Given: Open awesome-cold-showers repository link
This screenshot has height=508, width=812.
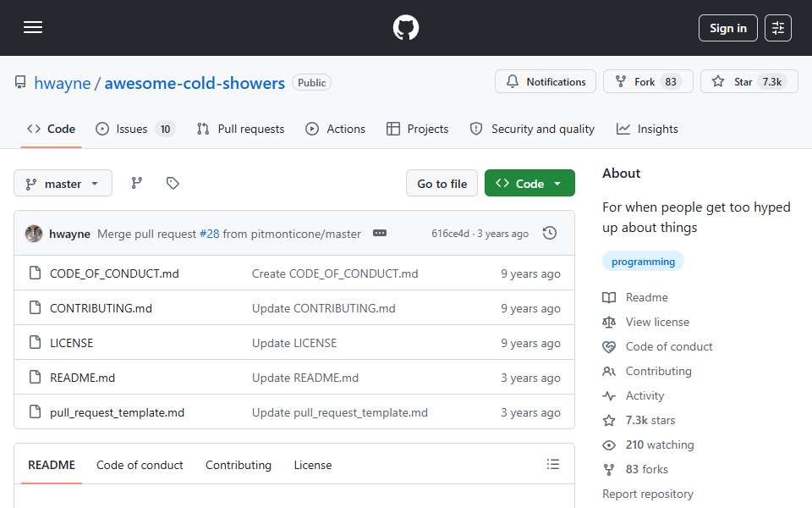Looking at the screenshot, I should click(195, 83).
